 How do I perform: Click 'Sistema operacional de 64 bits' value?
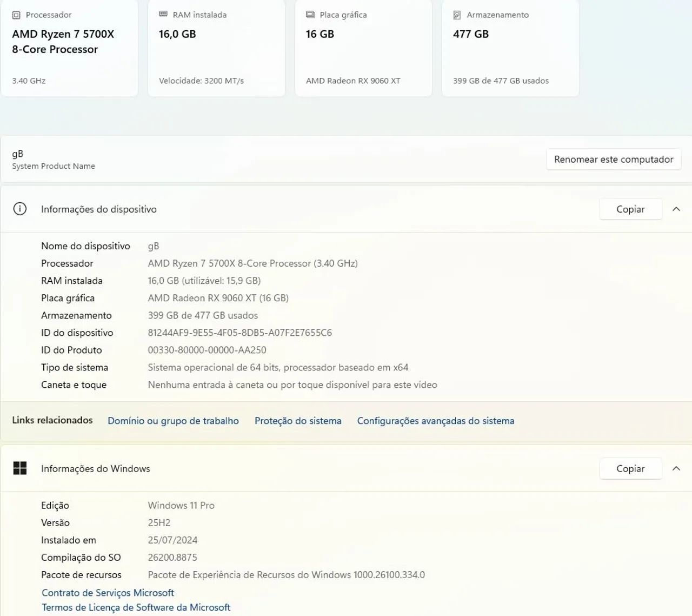278,367
